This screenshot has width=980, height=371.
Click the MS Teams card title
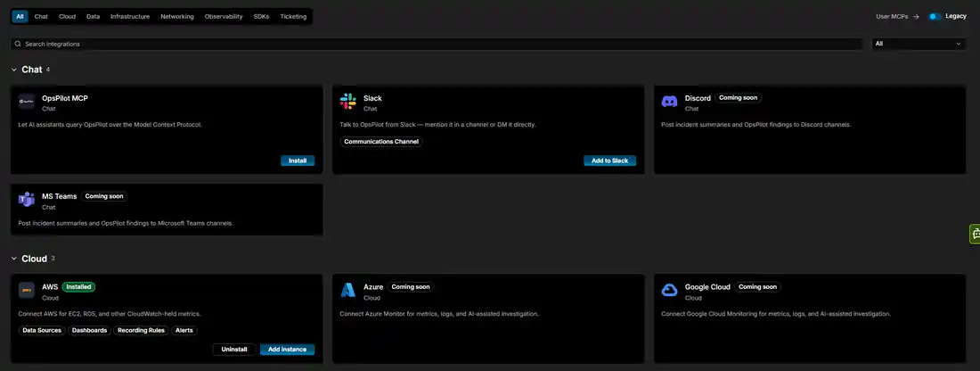[x=60, y=196]
